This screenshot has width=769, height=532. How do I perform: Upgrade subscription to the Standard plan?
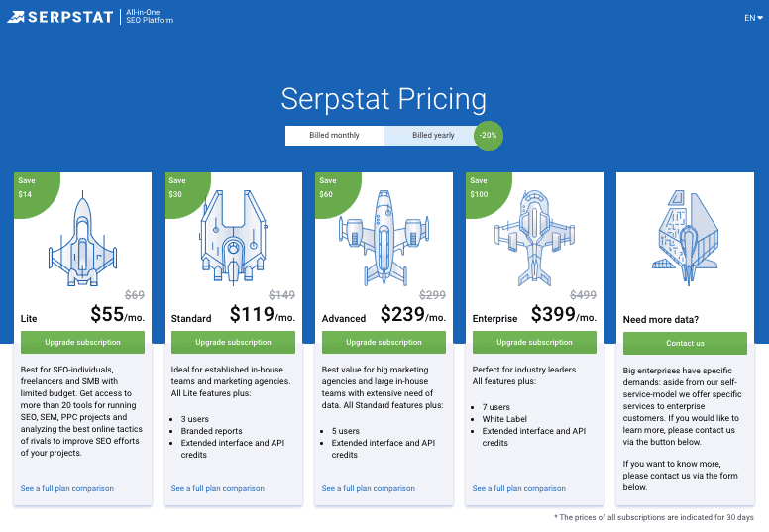click(234, 342)
